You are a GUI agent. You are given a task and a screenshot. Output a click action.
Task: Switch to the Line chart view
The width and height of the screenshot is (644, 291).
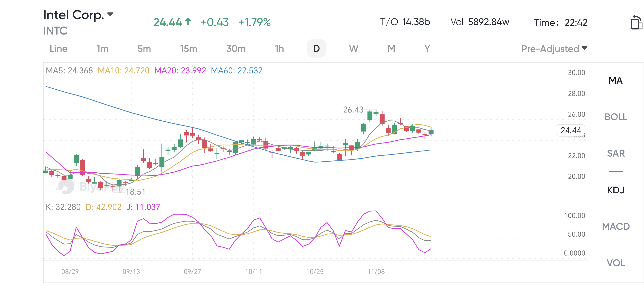point(58,49)
